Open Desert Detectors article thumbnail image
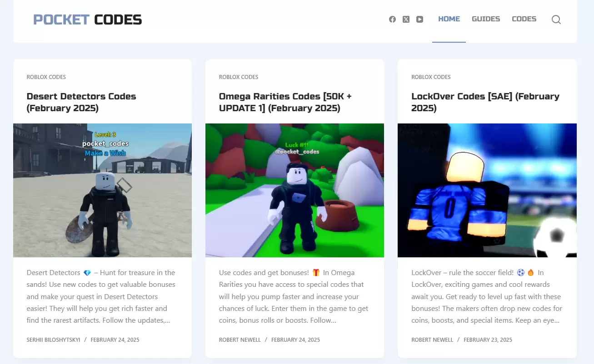 click(x=102, y=190)
